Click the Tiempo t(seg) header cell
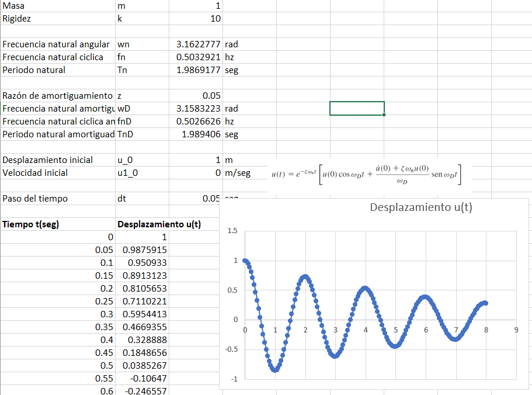Image resolution: width=532 pixels, height=395 pixels. [x=58, y=224]
